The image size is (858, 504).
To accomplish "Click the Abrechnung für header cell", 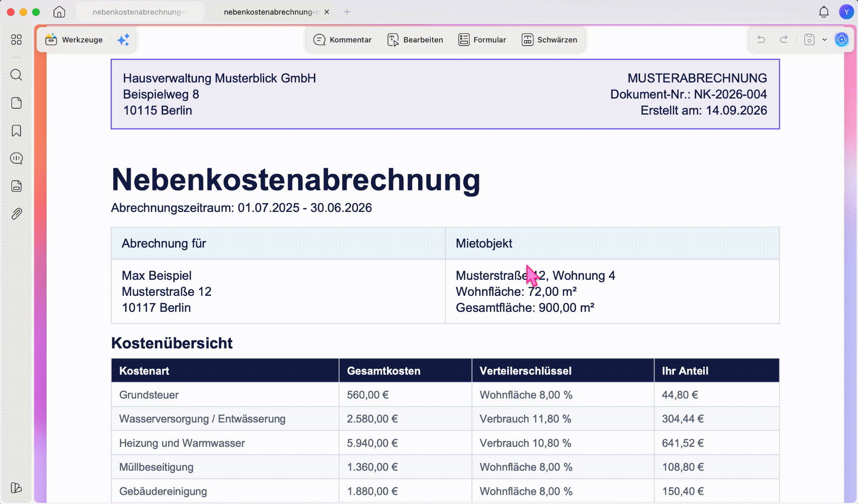I will pyautogui.click(x=278, y=243).
